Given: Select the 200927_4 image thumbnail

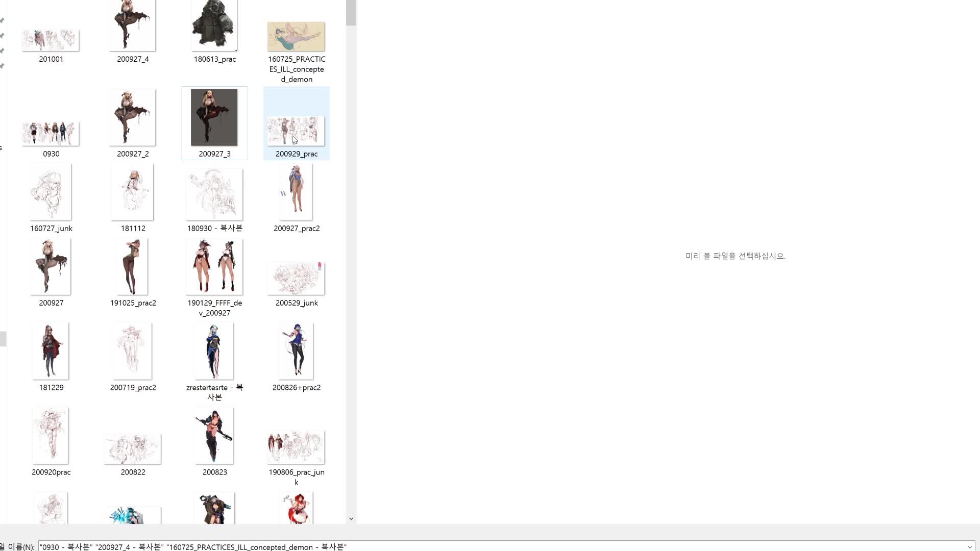Looking at the screenshot, I should click(133, 26).
